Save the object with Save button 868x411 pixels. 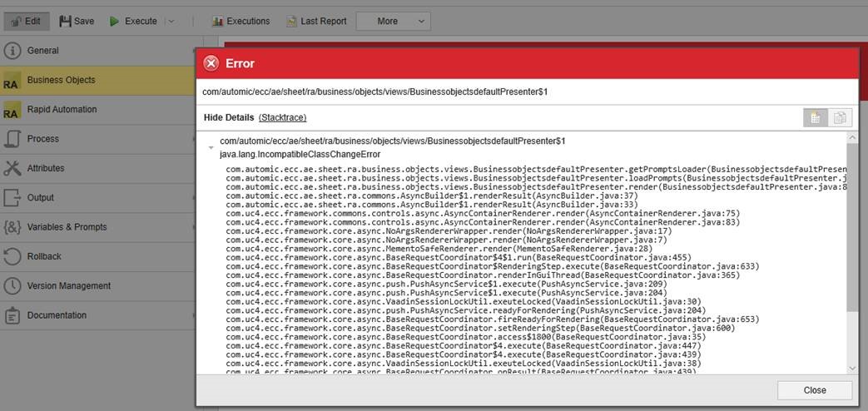77,21
